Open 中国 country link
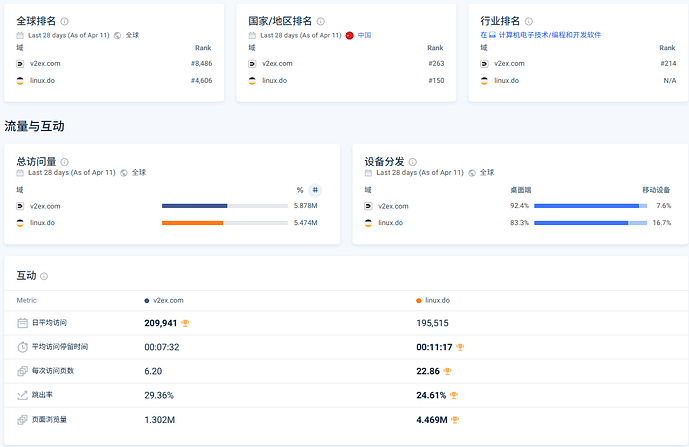This screenshot has height=447, width=689. (x=364, y=35)
